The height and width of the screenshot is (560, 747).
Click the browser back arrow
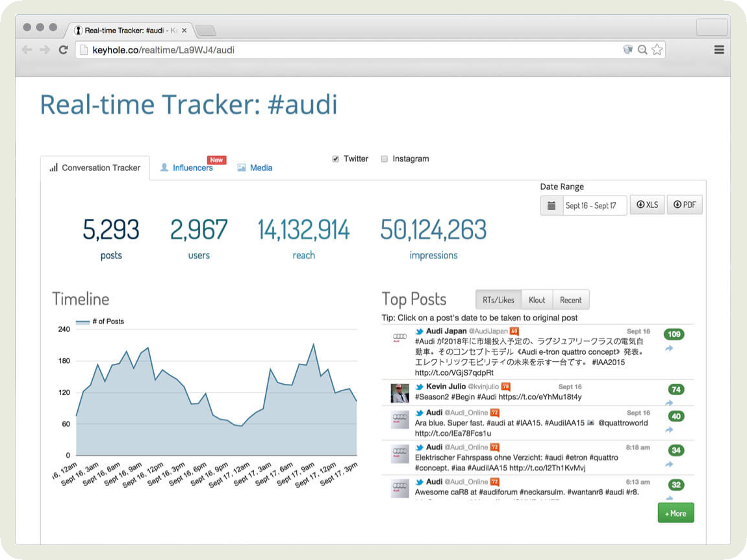click(27, 50)
